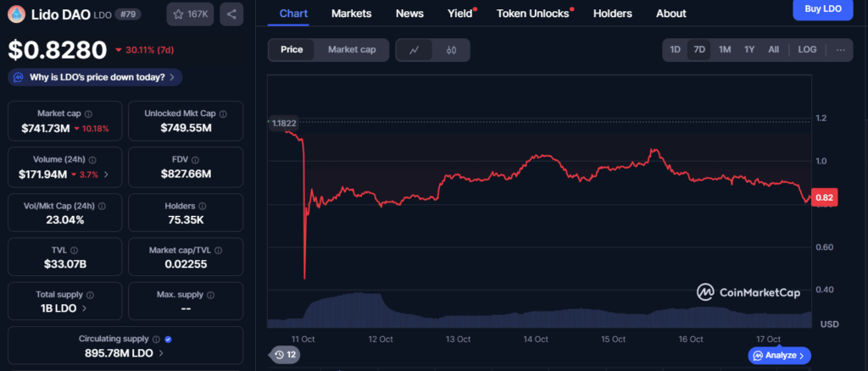This screenshot has width=868, height=371.
Task: Select the 1D time range
Action: 676,50
